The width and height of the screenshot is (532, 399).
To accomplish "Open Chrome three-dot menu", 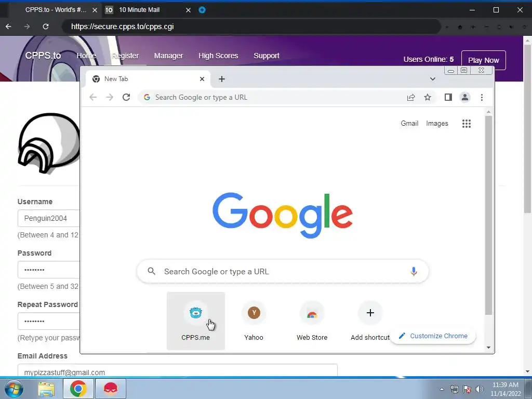I will coord(482,97).
